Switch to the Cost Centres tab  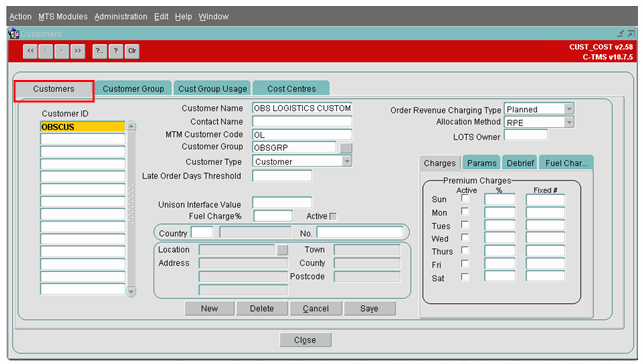(292, 89)
